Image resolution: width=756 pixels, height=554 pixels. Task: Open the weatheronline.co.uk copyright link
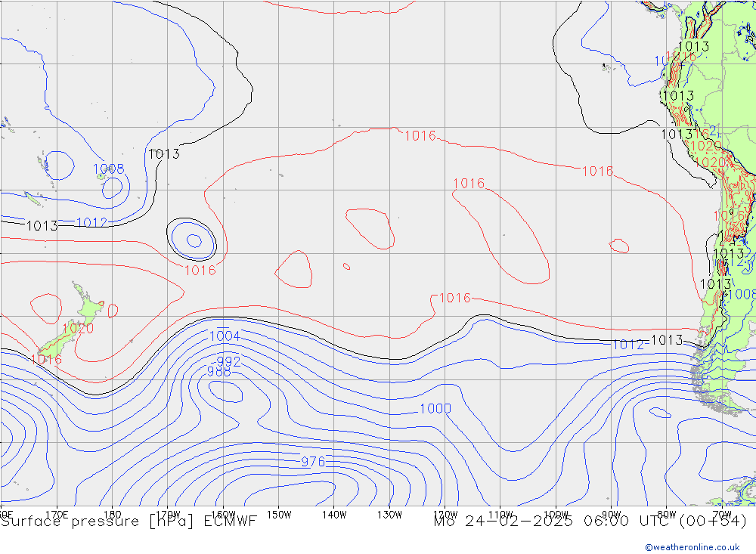pos(692,546)
